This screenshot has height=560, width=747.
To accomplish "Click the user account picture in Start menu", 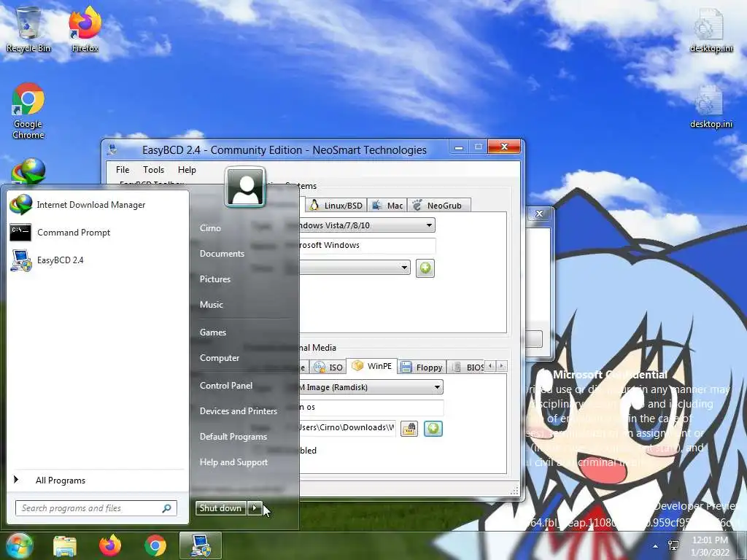I will (x=245, y=187).
